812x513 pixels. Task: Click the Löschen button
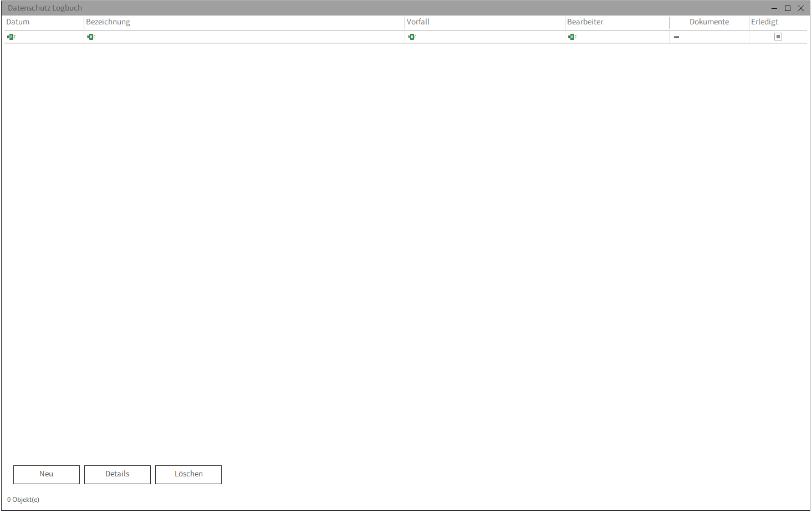[x=188, y=474]
